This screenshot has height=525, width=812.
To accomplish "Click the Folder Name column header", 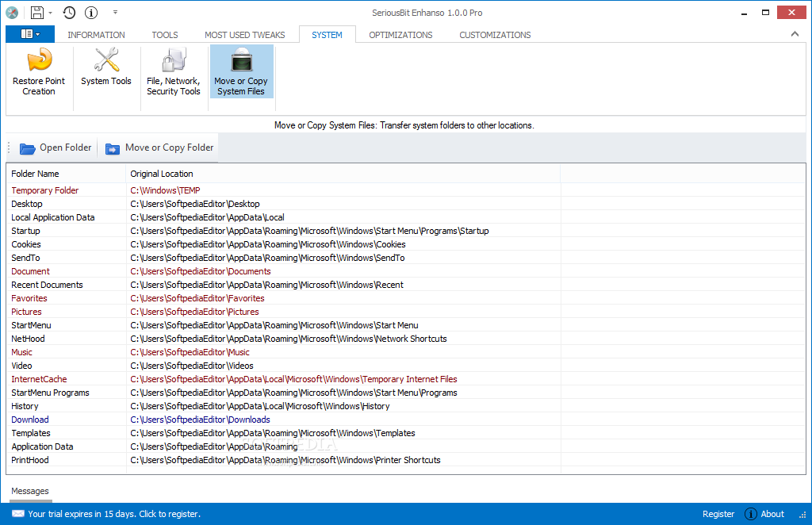I will [x=66, y=174].
